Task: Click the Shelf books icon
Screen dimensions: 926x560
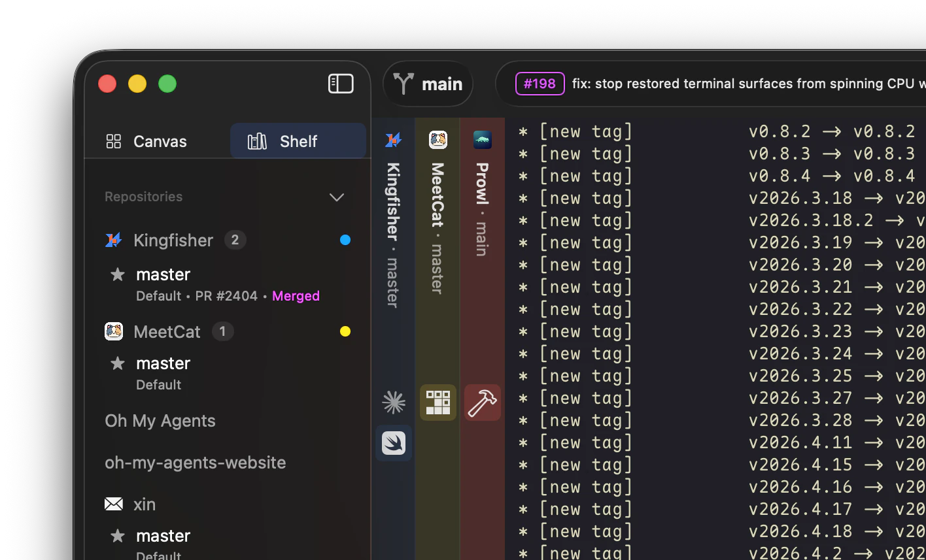Action: (x=257, y=141)
